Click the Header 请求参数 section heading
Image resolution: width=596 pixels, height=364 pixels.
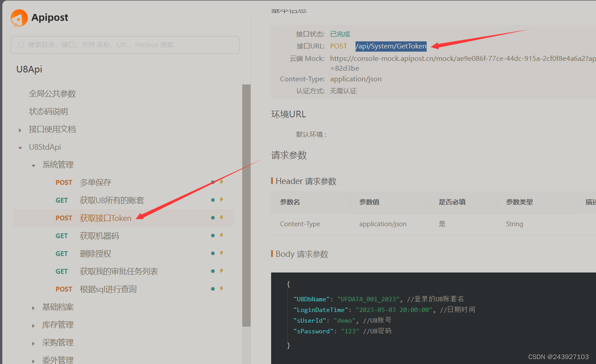[306, 181]
